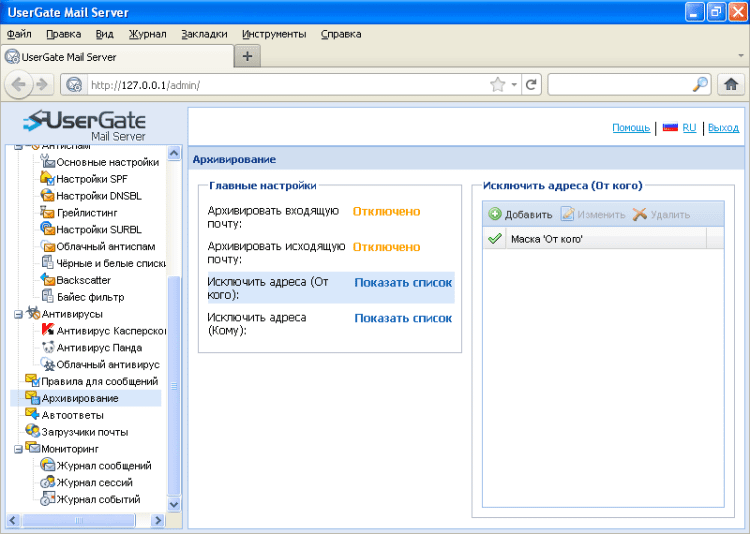
Task: Toggle incoming mail archiving Отключено status
Action: click(x=386, y=211)
